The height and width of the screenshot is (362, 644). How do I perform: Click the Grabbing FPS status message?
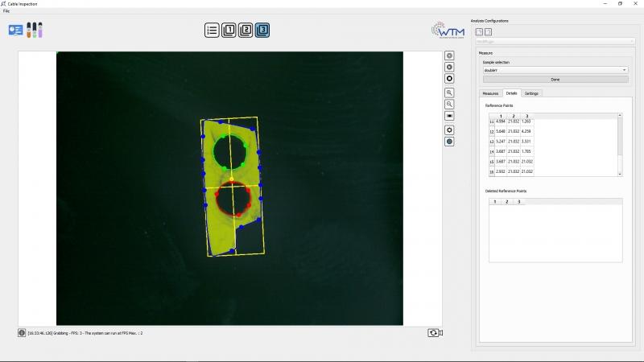pos(85,333)
